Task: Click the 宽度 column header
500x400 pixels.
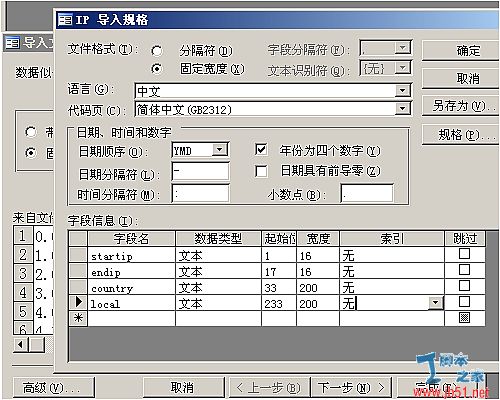Action: pos(318,239)
